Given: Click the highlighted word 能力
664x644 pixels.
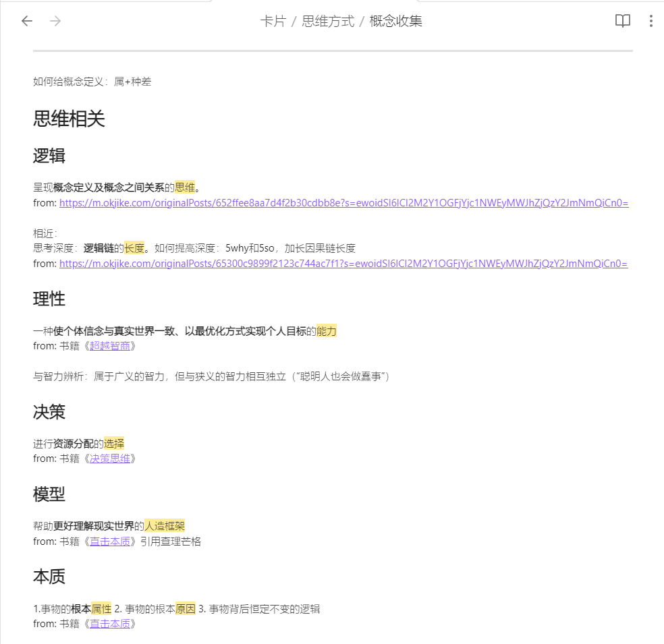Looking at the screenshot, I should click(326, 331).
